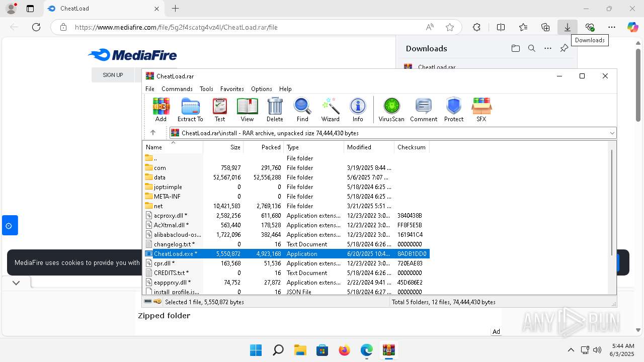
Task: Launch the Wizard tool
Action: [331, 110]
